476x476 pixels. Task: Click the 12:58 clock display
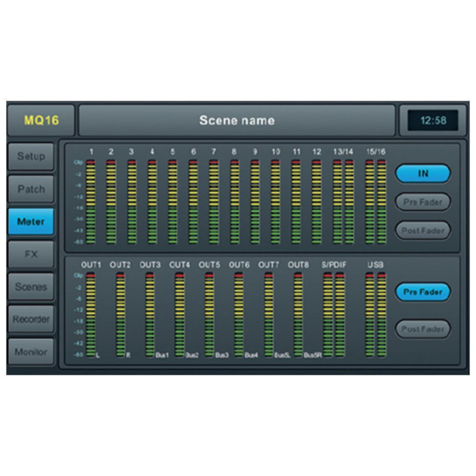coord(433,120)
